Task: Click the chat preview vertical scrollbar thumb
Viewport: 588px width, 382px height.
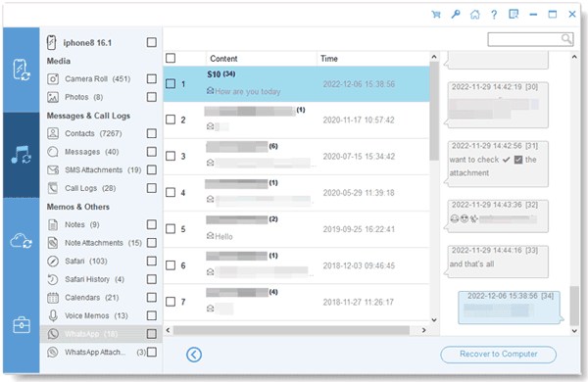Action: pyautogui.click(x=574, y=306)
